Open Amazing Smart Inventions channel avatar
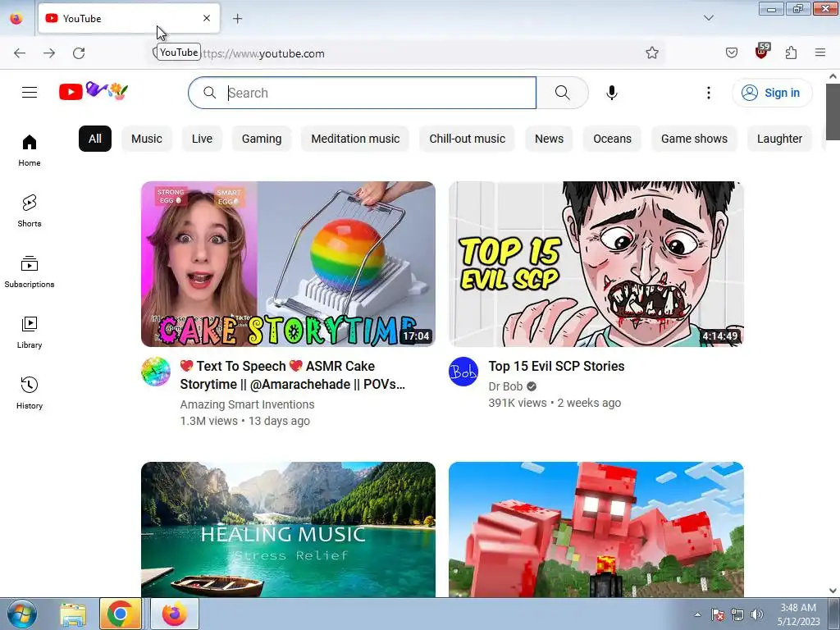 (156, 372)
